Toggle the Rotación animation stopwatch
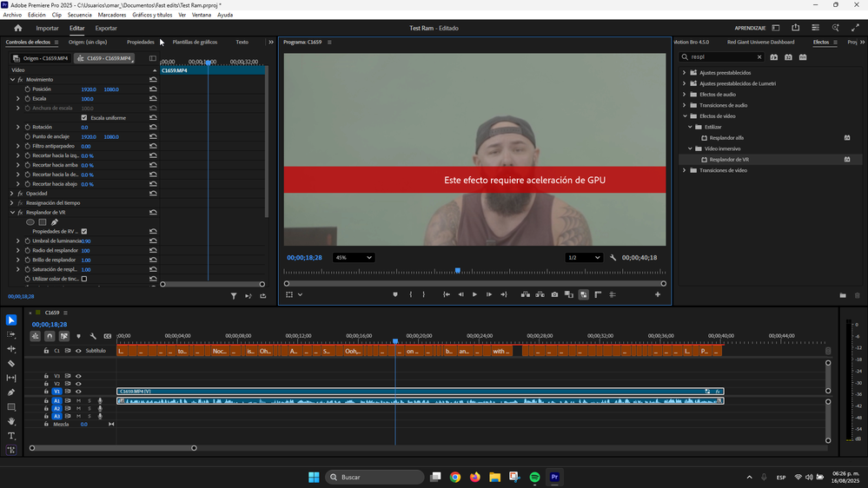868x488 pixels. click(27, 127)
